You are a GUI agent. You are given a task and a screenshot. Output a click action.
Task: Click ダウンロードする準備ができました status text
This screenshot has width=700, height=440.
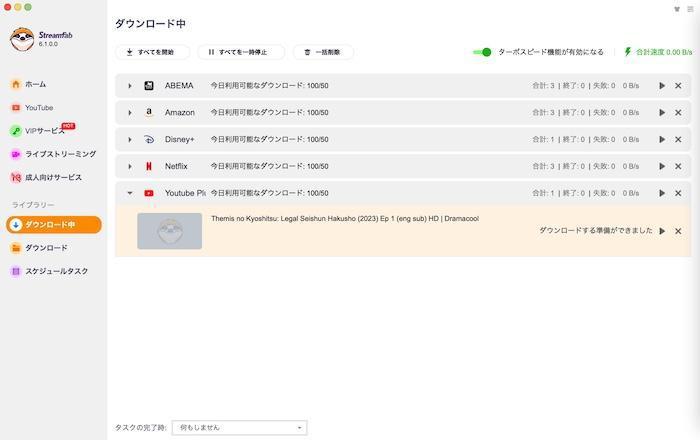(x=596, y=231)
